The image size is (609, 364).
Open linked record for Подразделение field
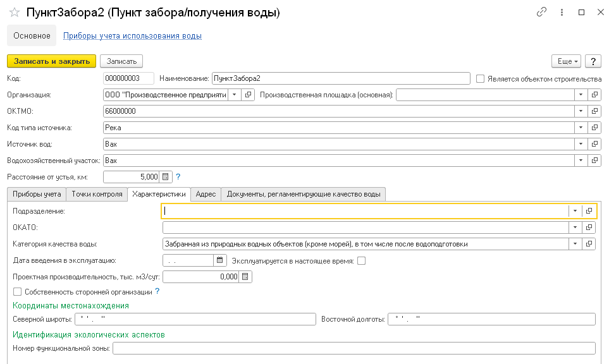coord(589,211)
